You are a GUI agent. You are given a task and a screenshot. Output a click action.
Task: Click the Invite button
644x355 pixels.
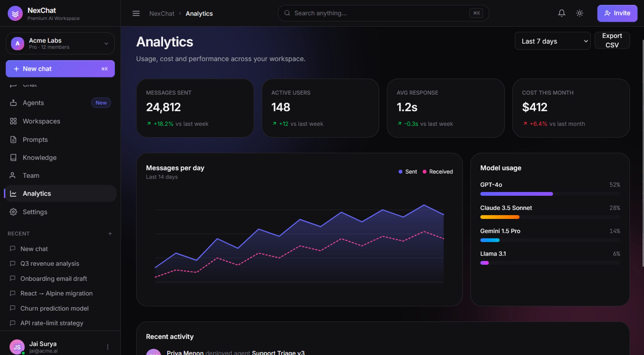tap(617, 13)
